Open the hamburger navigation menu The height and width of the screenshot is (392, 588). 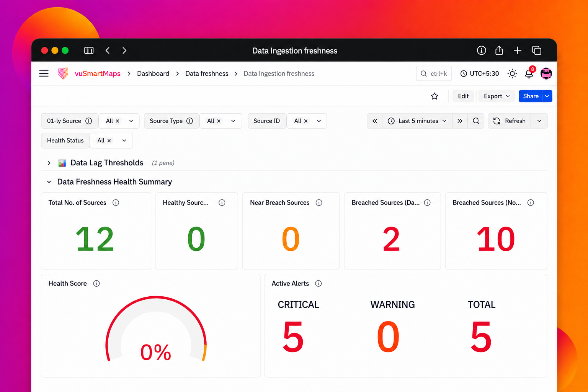click(44, 73)
